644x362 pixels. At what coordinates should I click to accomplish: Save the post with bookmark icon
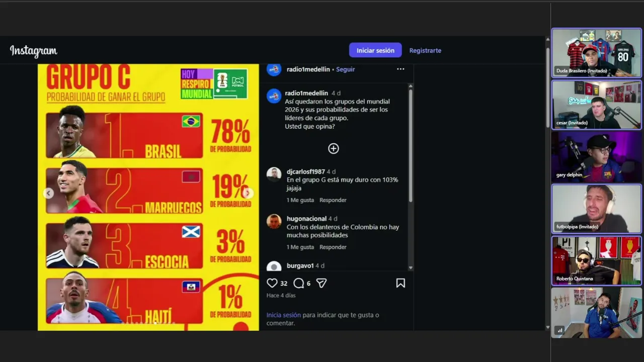(400, 283)
